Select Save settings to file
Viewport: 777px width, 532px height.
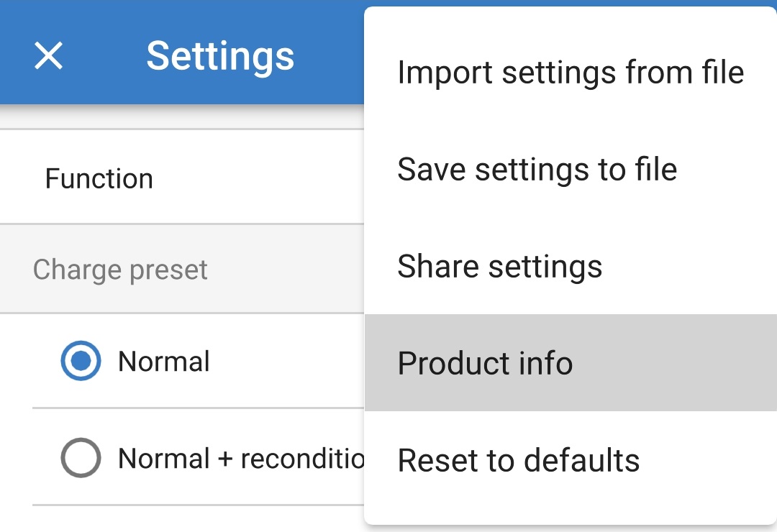coord(537,170)
